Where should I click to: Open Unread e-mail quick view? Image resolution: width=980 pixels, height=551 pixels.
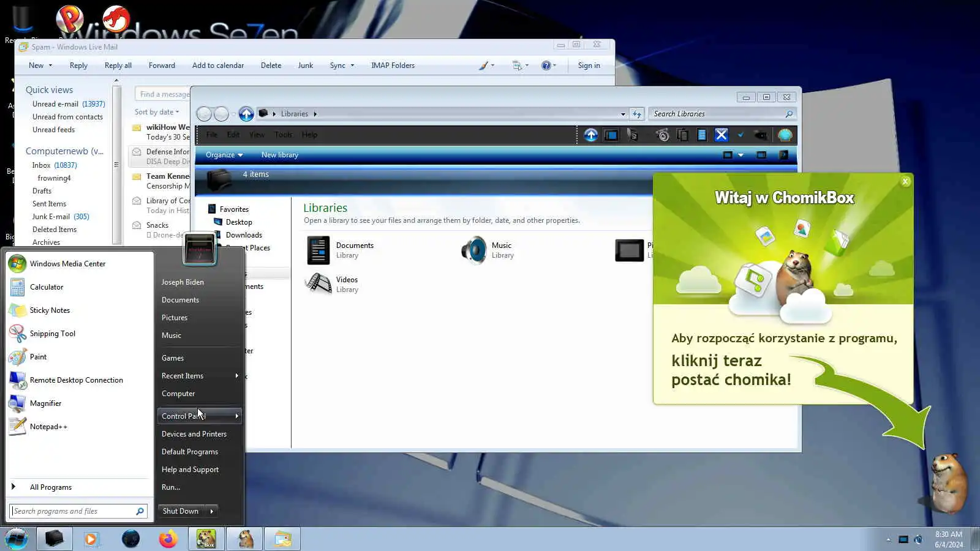tap(69, 104)
